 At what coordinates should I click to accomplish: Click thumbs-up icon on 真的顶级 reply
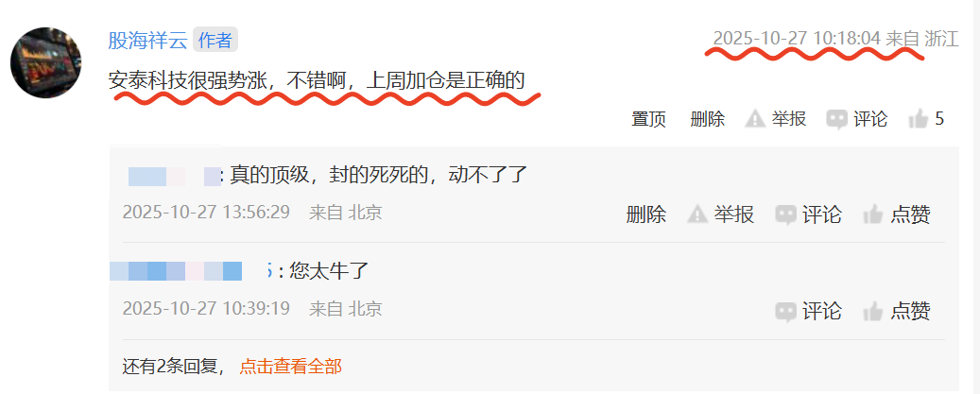pyautogui.click(x=872, y=214)
